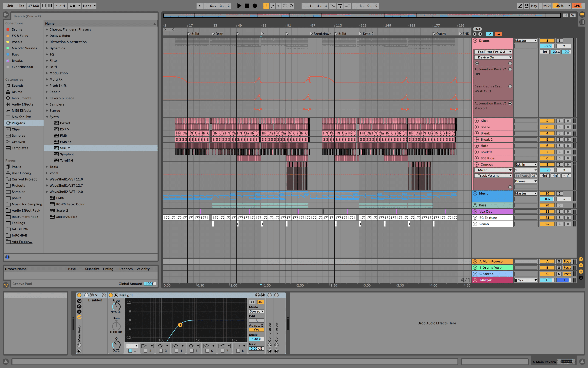Fold the Drums group track

pyautogui.click(x=475, y=41)
